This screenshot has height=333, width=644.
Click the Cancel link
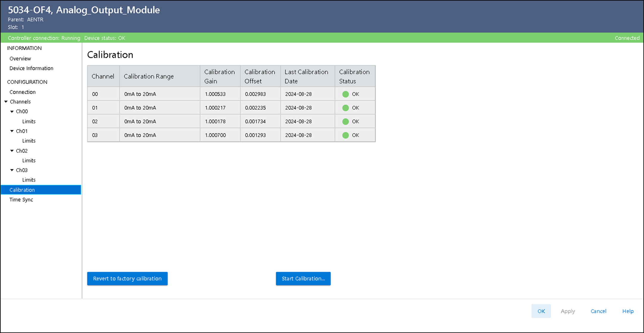[598, 311]
